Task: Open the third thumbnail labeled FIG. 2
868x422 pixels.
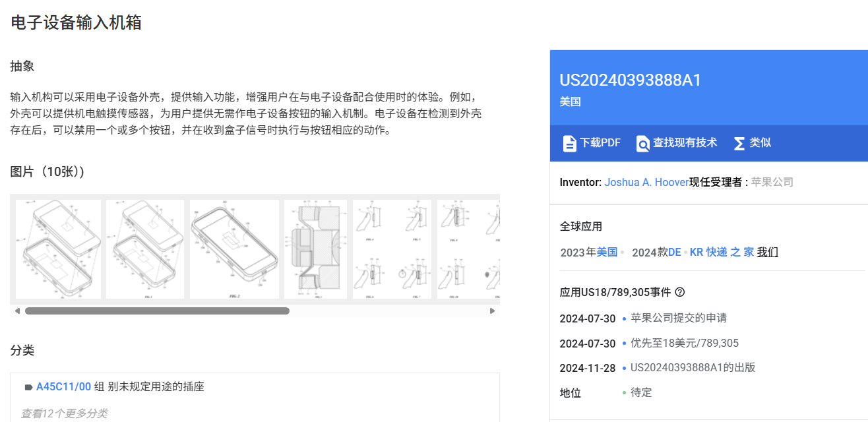Action: click(234, 249)
